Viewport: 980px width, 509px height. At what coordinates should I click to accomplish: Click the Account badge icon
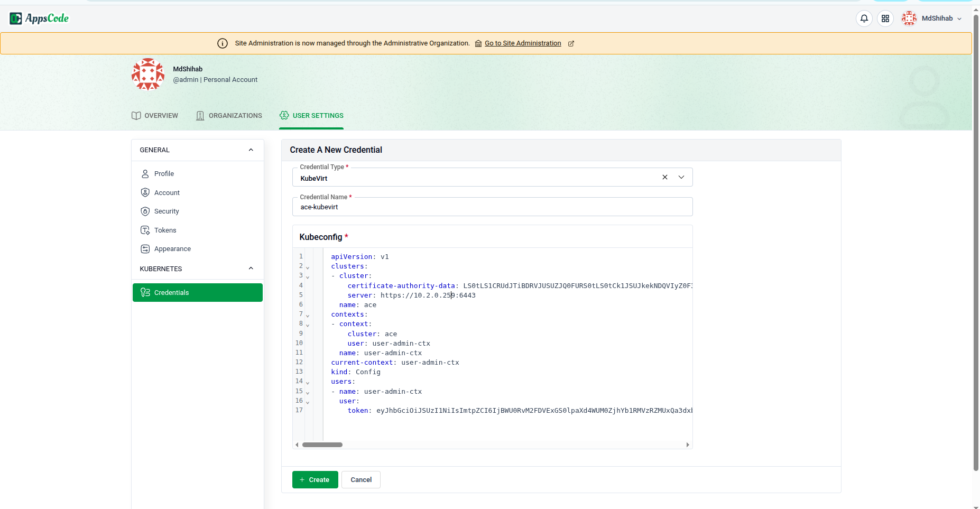click(145, 193)
